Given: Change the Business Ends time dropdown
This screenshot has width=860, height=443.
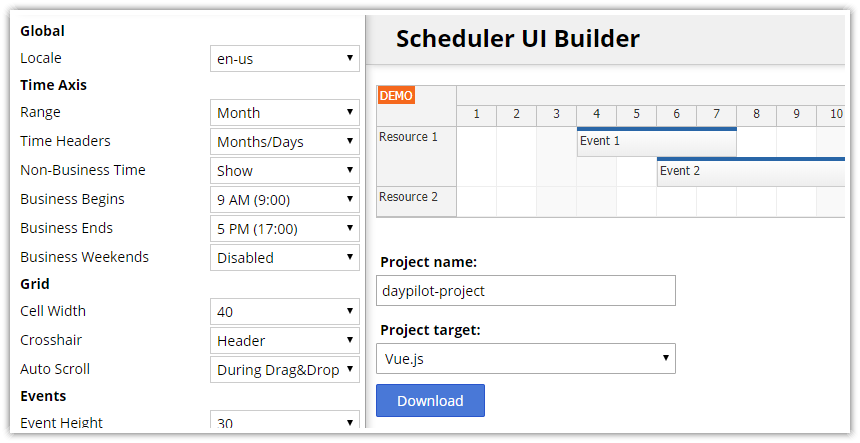Looking at the screenshot, I should coord(285,229).
